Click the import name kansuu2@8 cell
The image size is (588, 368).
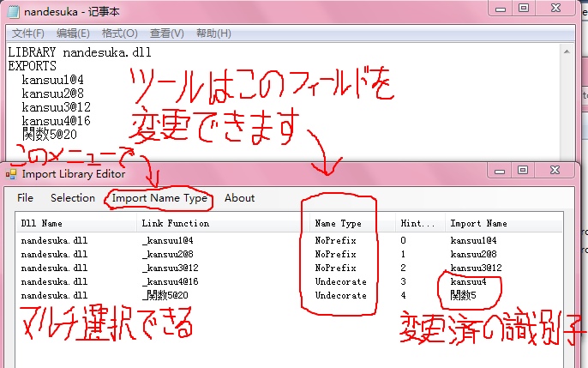[474, 254]
